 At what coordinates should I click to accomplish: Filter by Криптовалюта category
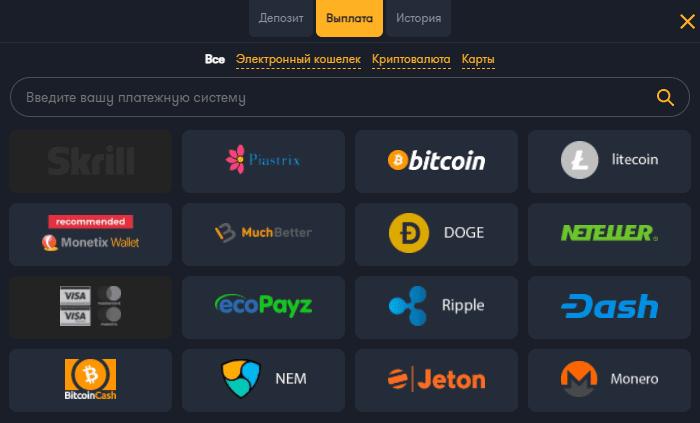click(411, 60)
